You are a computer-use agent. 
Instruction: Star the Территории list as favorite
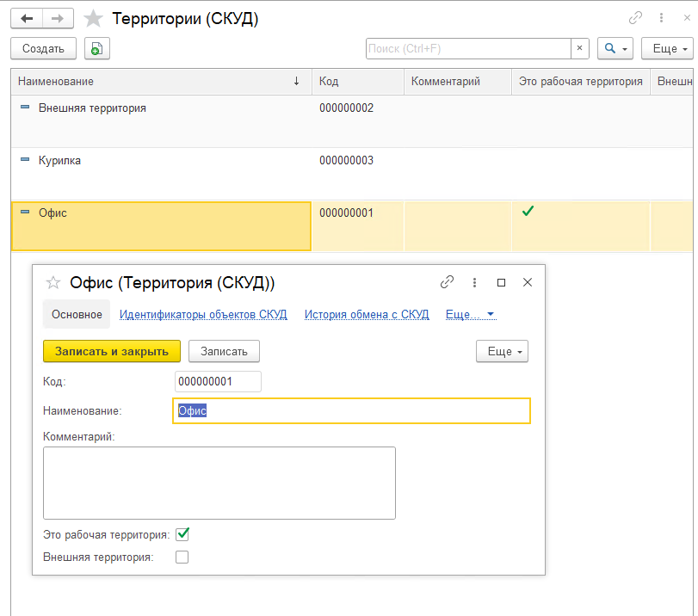tap(94, 18)
